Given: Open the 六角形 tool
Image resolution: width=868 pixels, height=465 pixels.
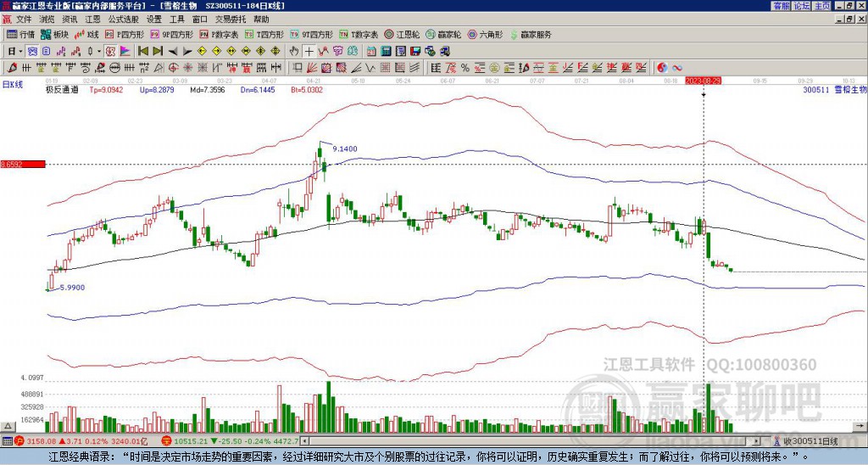Looking at the screenshot, I should coord(486,34).
